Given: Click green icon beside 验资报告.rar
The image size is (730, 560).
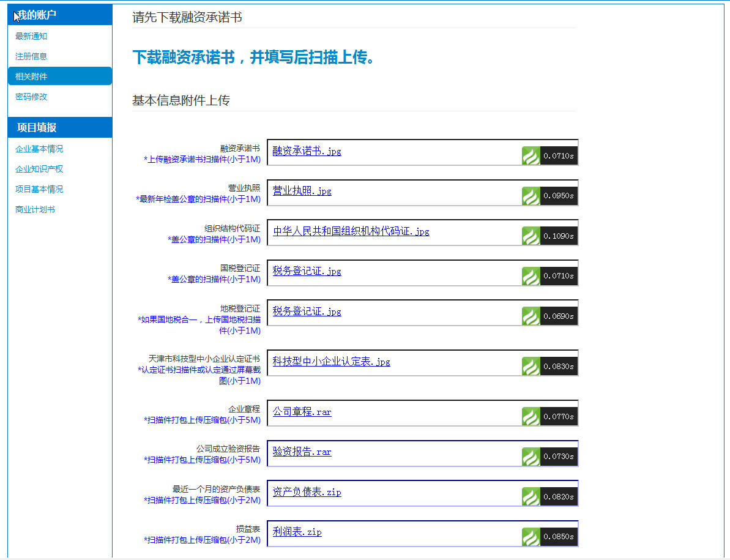Looking at the screenshot, I should [x=531, y=457].
